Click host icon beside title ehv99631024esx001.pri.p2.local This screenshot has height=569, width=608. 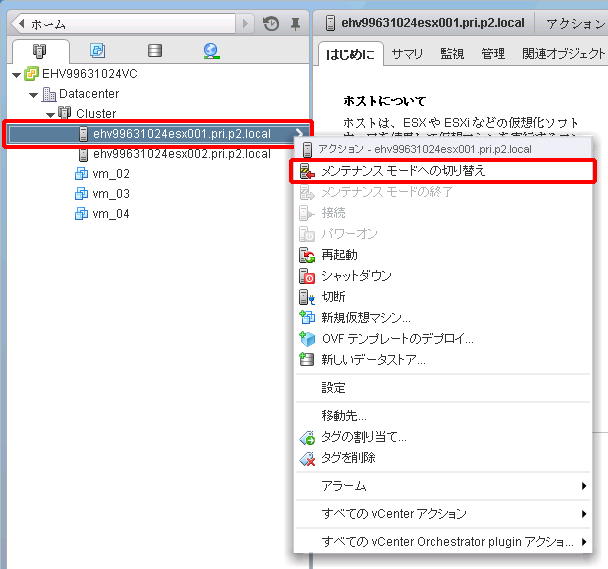tap(330, 23)
